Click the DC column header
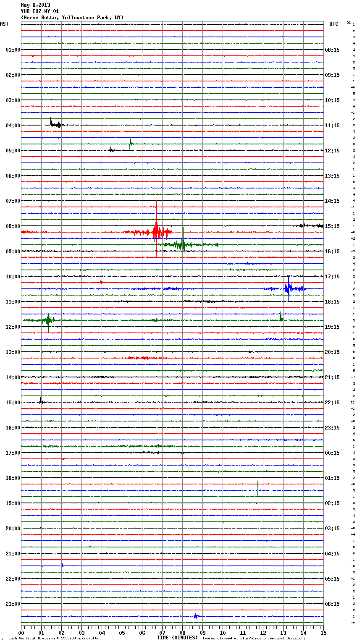This screenshot has height=644, width=357. tap(349, 23)
